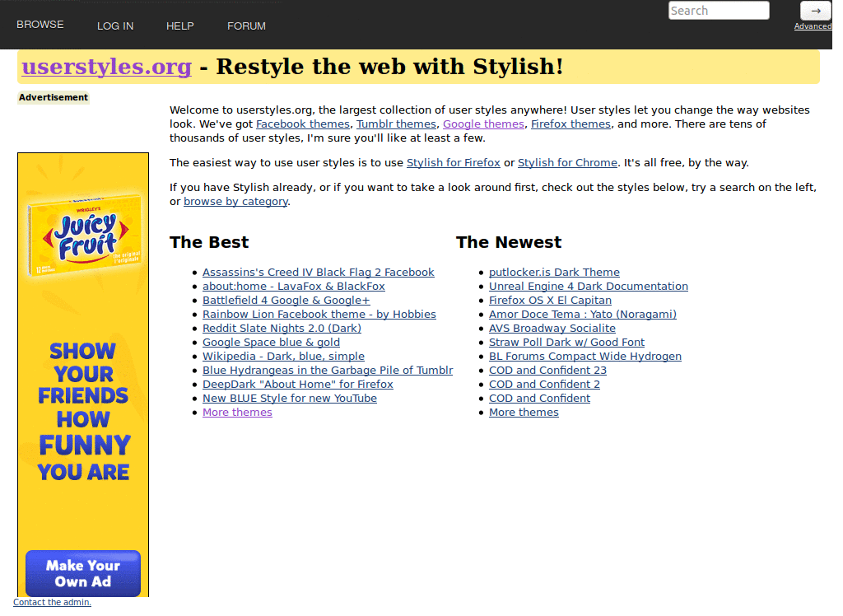Open Assassins's Creed IV Black Flag 2 Facebook
The image size is (843, 616).
[319, 273]
